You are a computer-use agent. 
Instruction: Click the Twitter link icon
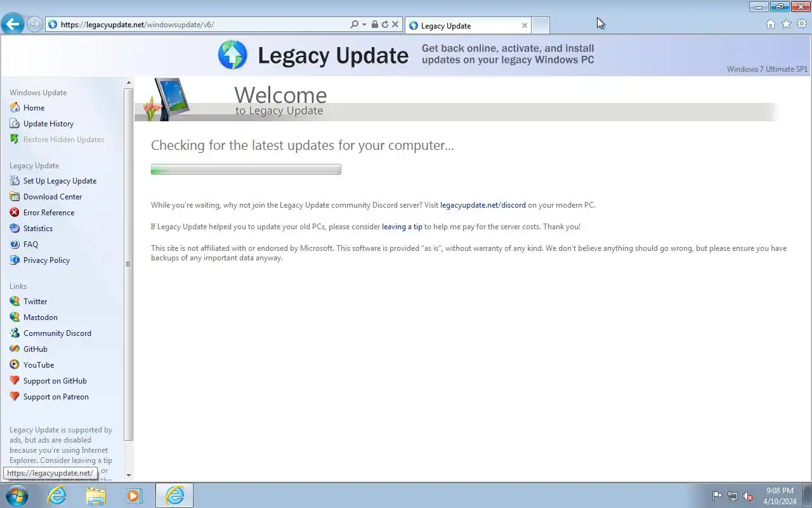click(x=15, y=302)
